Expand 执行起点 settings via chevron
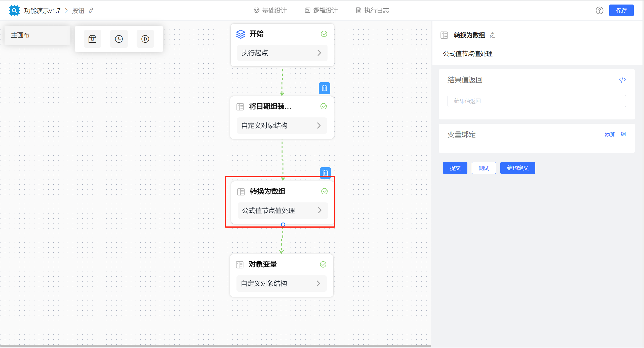This screenshot has width=644, height=348. [x=319, y=53]
